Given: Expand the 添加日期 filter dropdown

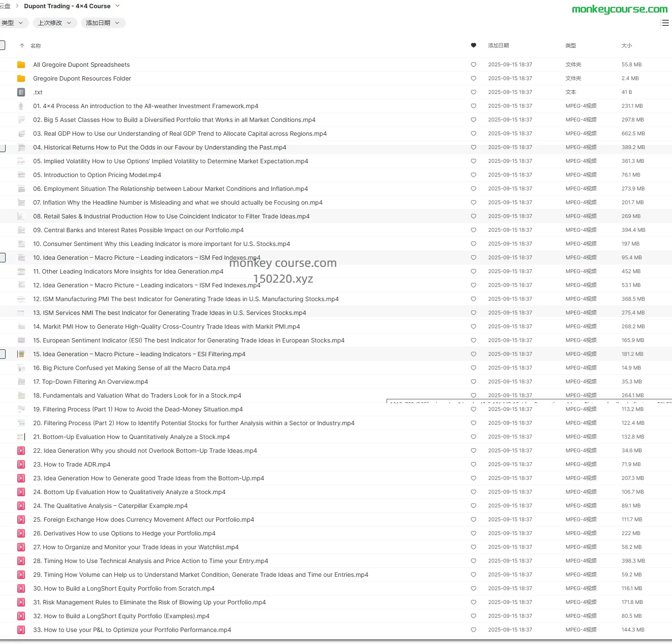Looking at the screenshot, I should pyautogui.click(x=103, y=23).
